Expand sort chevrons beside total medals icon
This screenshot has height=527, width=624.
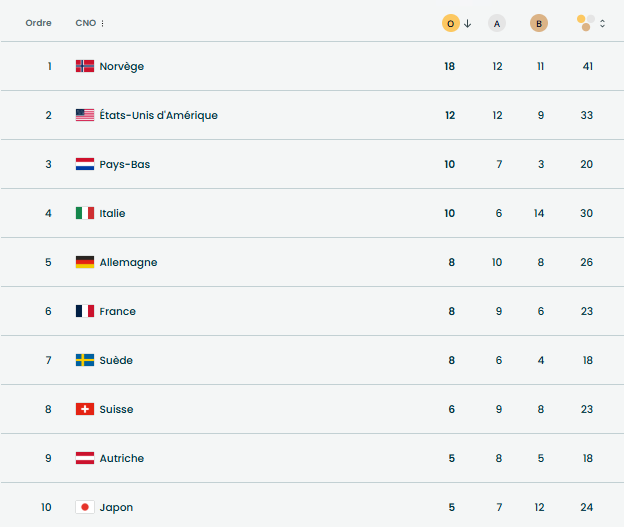click(602, 23)
